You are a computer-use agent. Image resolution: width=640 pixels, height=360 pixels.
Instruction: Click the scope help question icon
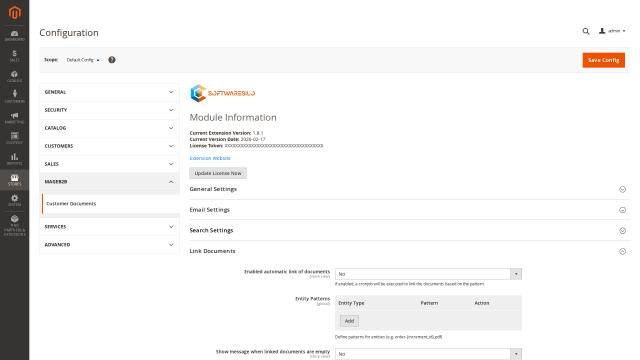pyautogui.click(x=112, y=60)
